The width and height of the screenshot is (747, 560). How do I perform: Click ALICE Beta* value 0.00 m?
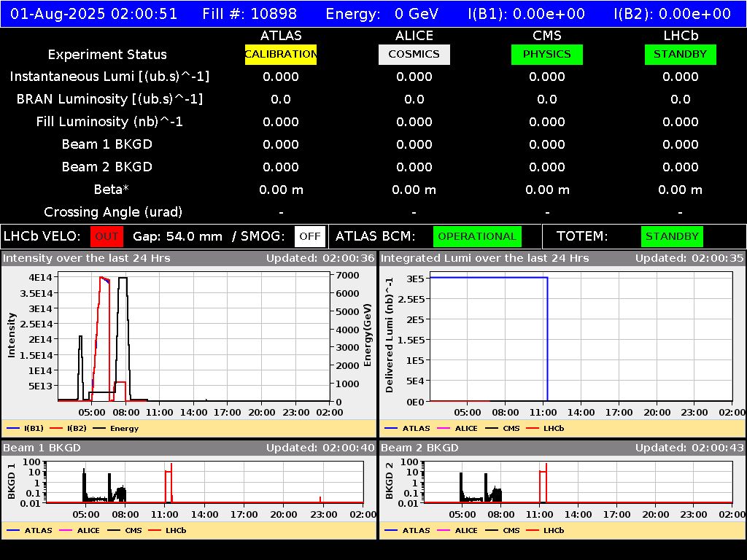[414, 190]
